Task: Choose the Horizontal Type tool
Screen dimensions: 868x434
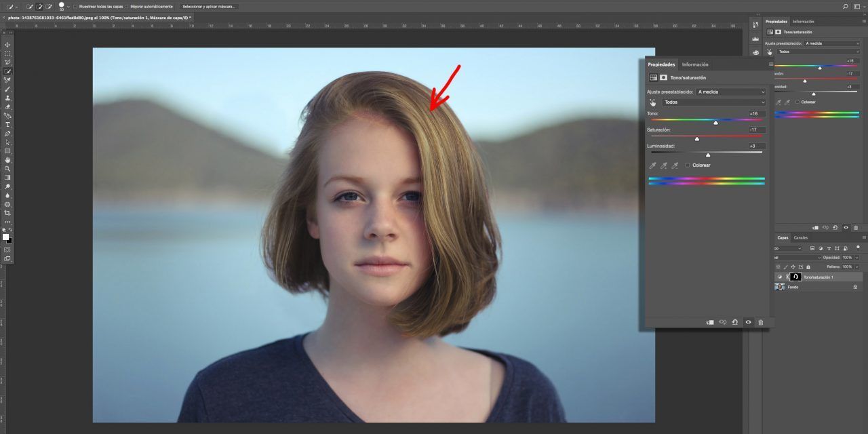Action: tap(7, 125)
